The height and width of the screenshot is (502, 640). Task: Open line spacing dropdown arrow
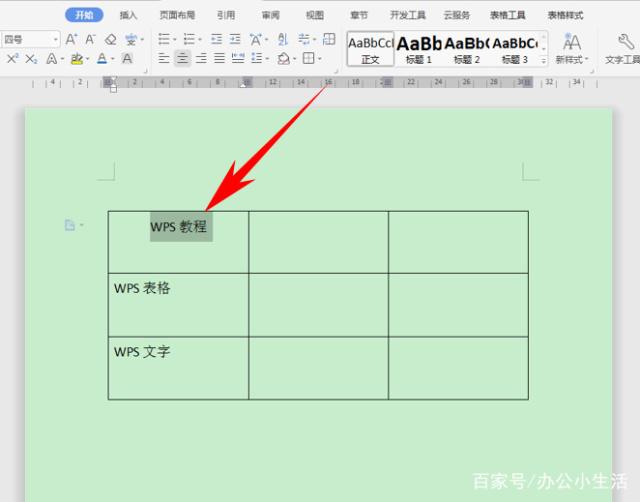click(267, 59)
